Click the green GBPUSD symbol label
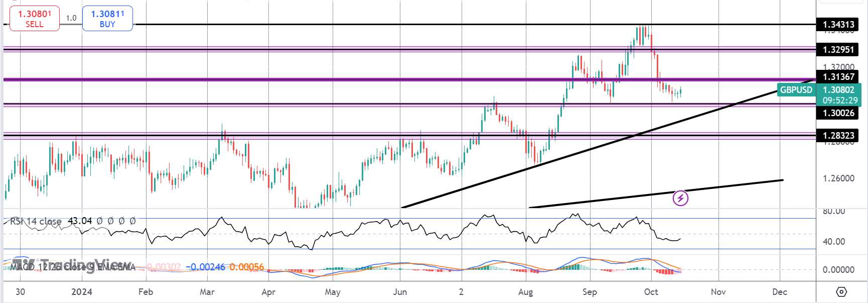 796,90
